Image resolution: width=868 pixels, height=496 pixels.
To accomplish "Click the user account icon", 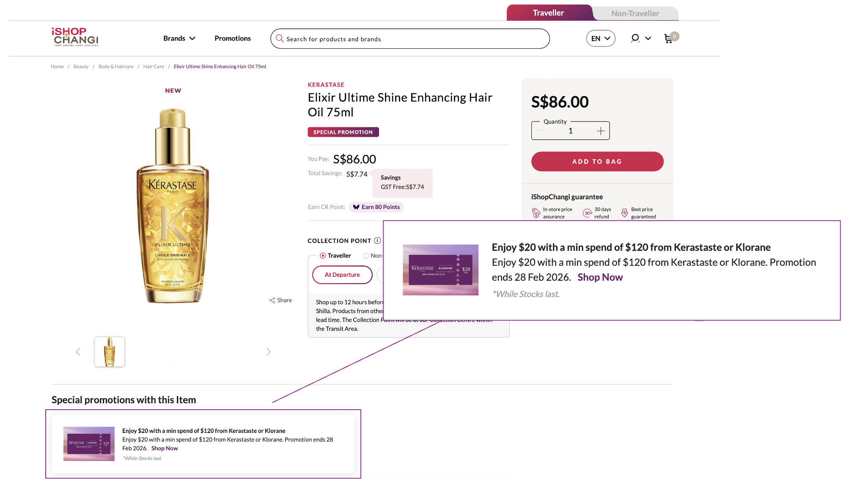I will pos(635,39).
